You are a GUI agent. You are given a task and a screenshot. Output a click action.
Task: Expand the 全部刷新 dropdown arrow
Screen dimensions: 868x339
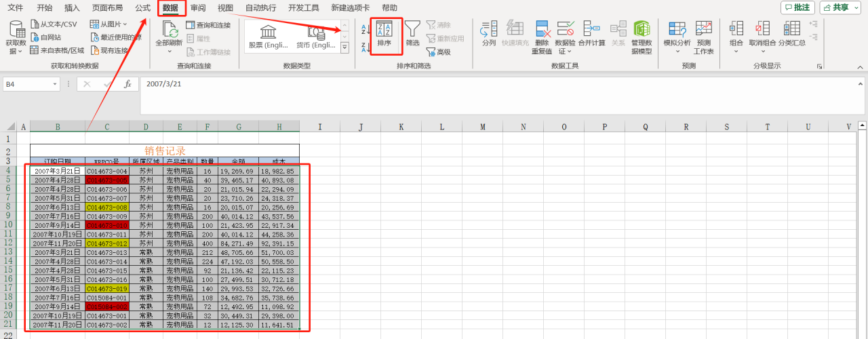point(169,52)
